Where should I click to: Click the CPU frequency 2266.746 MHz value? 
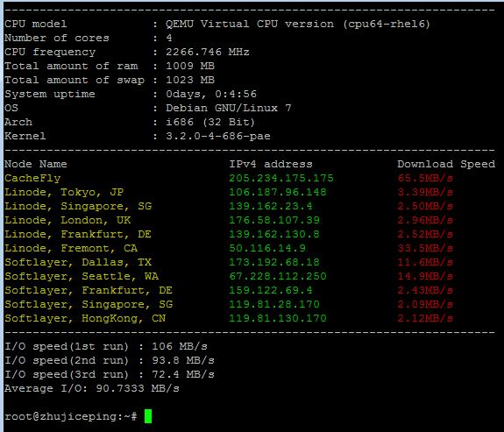click(x=208, y=52)
